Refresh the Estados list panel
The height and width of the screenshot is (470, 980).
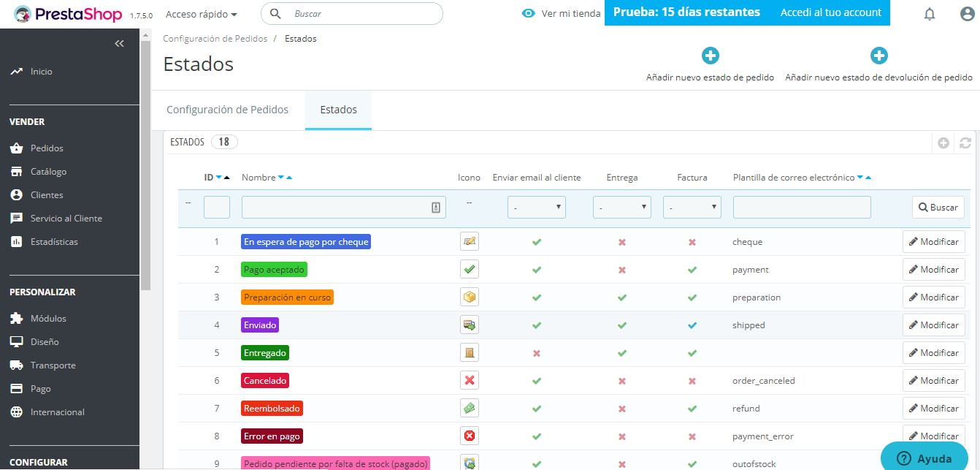pyautogui.click(x=965, y=143)
